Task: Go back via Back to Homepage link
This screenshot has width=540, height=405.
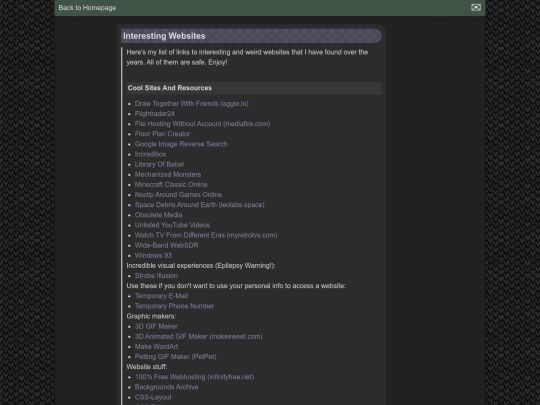Action: click(87, 8)
